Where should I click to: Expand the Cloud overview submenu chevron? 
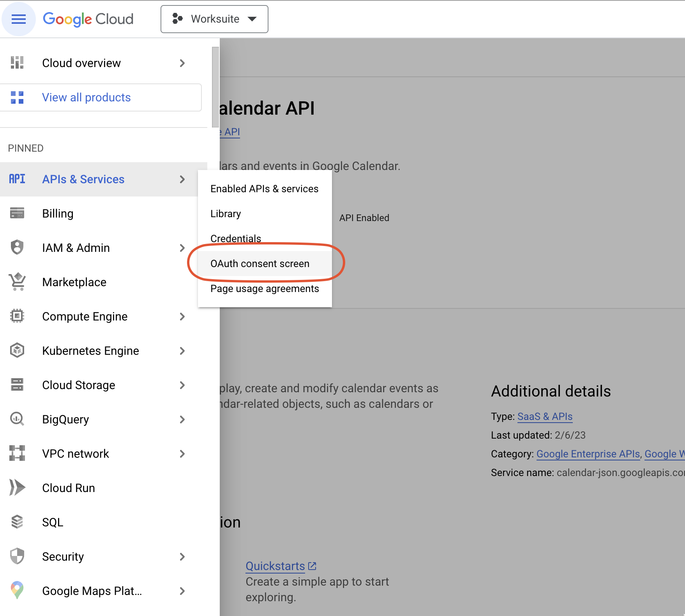point(182,63)
